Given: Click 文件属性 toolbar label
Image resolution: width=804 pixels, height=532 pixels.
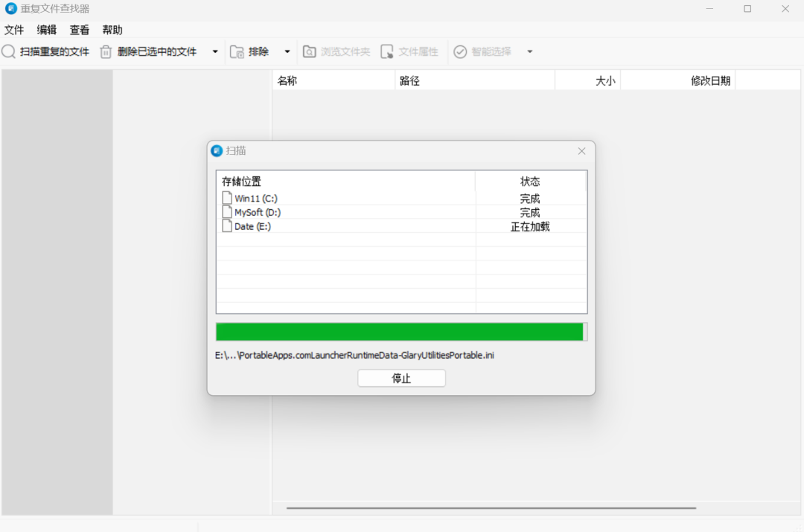Looking at the screenshot, I should click(418, 52).
